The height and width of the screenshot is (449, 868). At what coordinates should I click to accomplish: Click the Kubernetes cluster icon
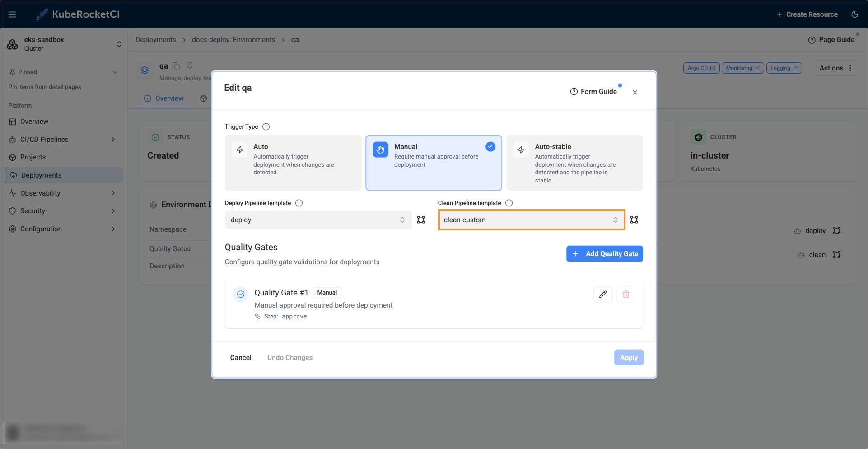(x=699, y=137)
